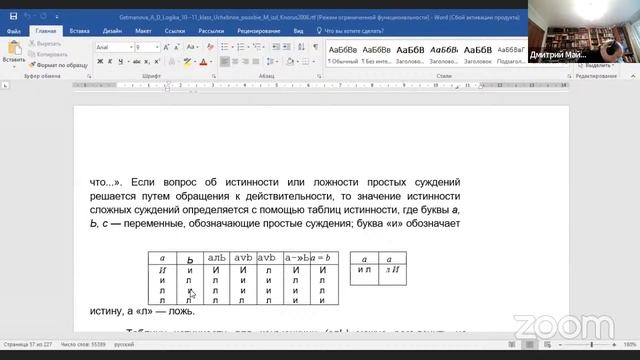Screen dimensions: 640x360
Task: Click the justify alignment icon
Action: (256, 62)
